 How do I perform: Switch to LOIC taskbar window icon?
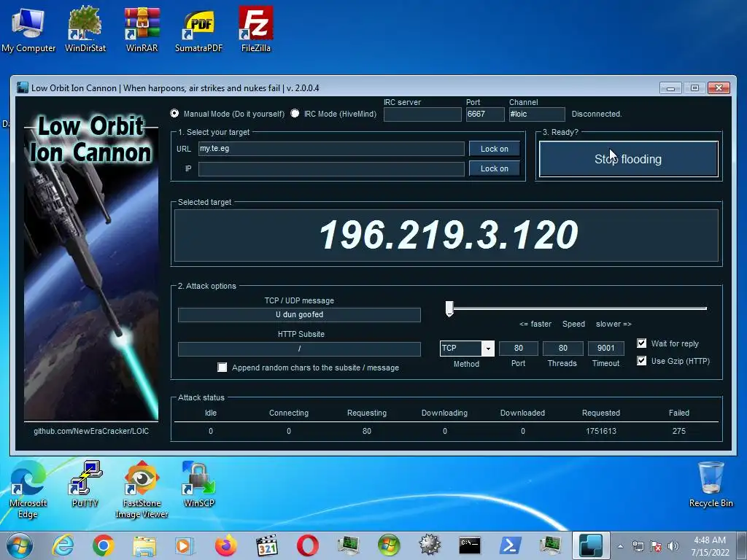click(x=591, y=545)
